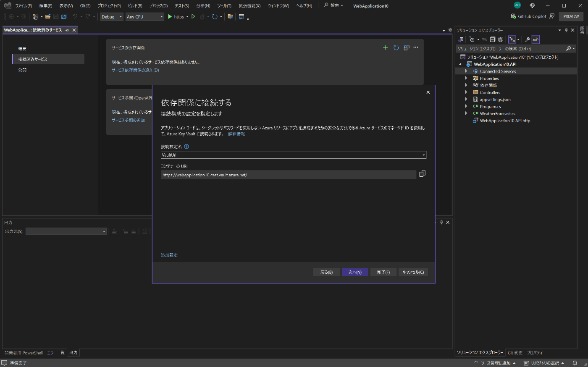This screenshot has height=367, width=588.
Task: Click the GitHub Copilot icon at top right
Action: (x=513, y=16)
